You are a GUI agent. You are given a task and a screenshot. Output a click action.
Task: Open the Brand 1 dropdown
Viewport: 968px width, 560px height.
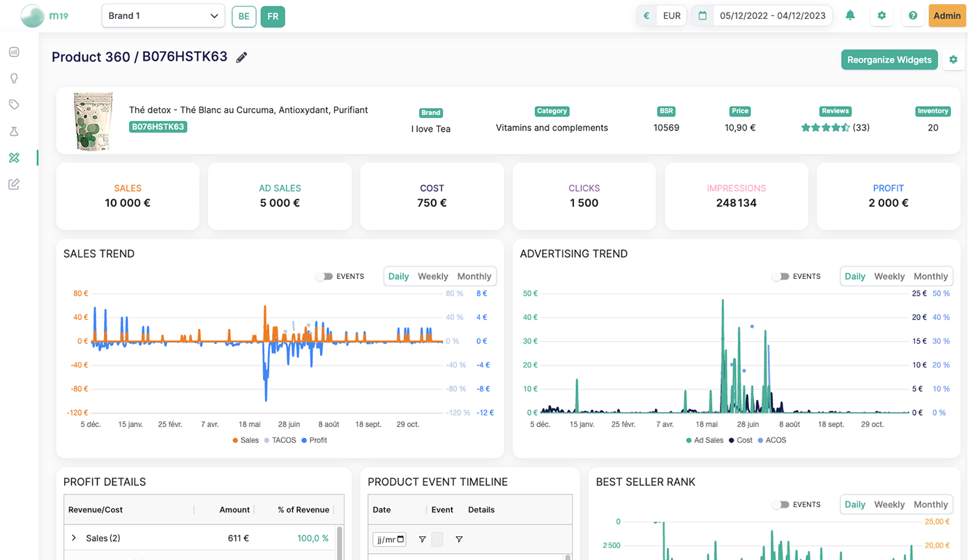coord(163,16)
